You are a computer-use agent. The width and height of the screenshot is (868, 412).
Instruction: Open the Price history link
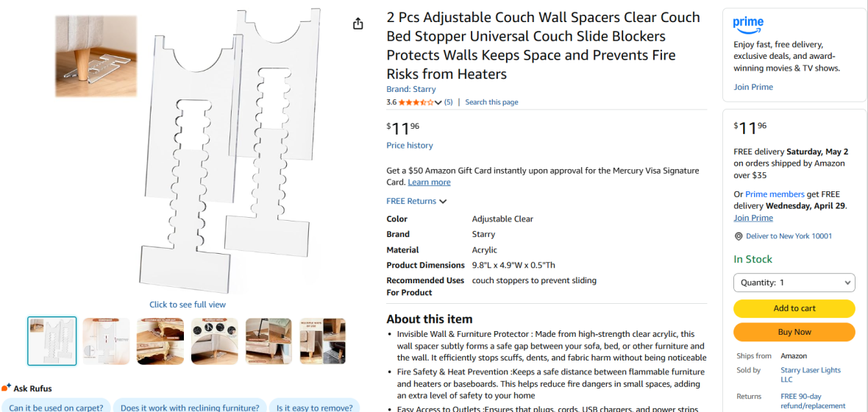click(410, 146)
